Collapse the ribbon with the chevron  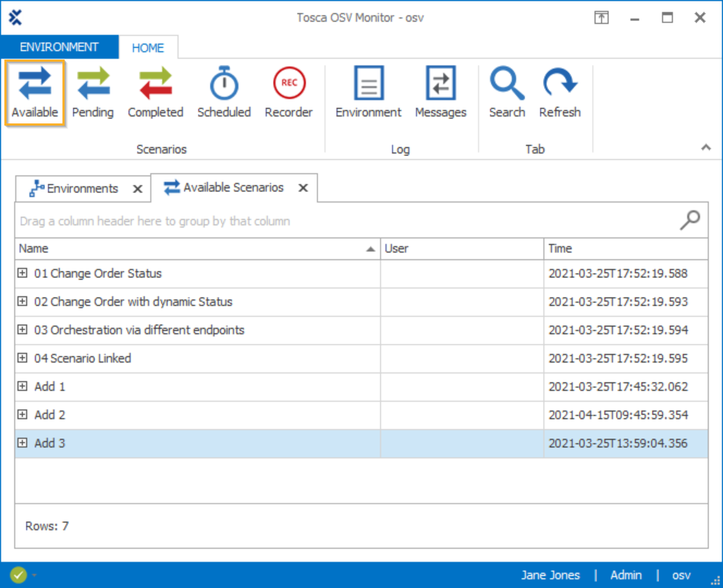706,147
